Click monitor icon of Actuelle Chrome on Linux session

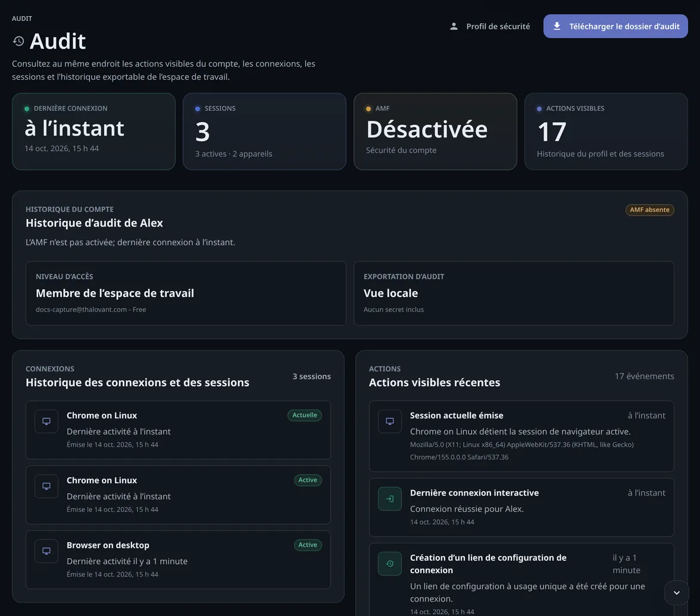pyautogui.click(x=46, y=421)
